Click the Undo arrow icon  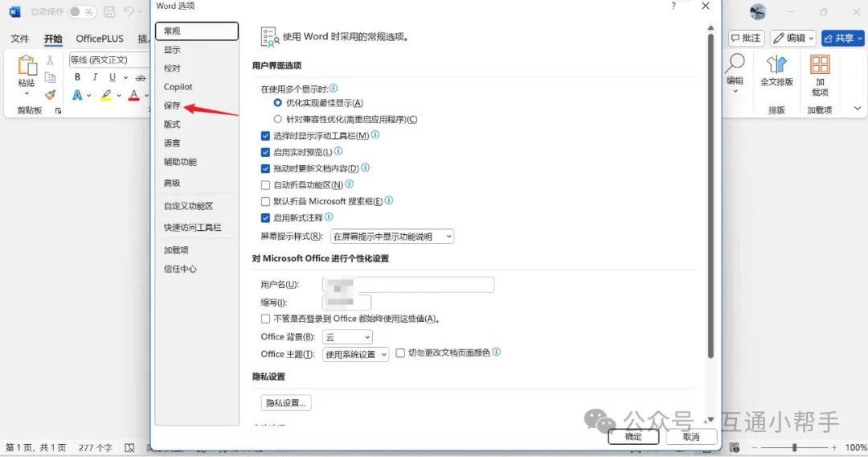tap(129, 11)
